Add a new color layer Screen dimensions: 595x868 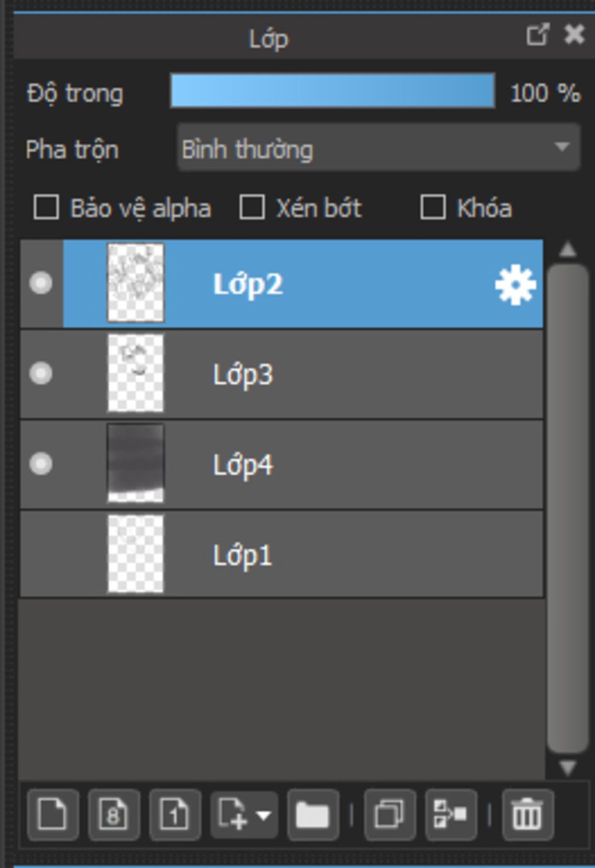click(x=53, y=815)
